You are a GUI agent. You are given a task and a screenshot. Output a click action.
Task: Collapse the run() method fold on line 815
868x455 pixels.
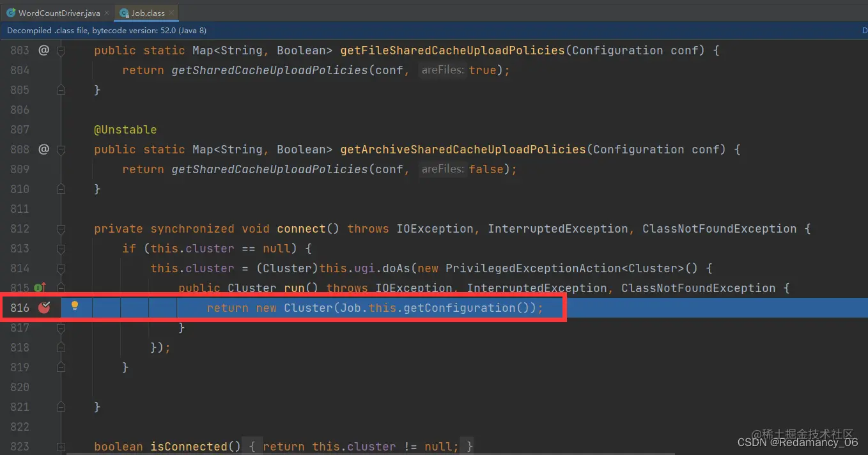(61, 288)
